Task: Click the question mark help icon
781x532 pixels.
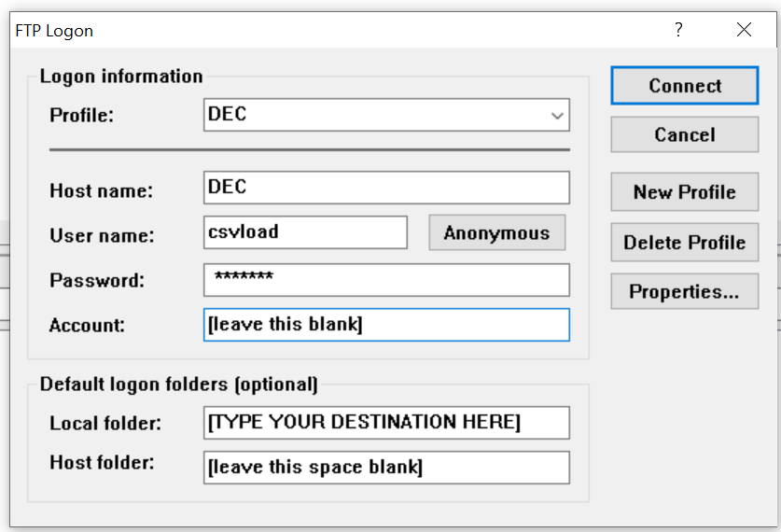Action: pos(679,30)
